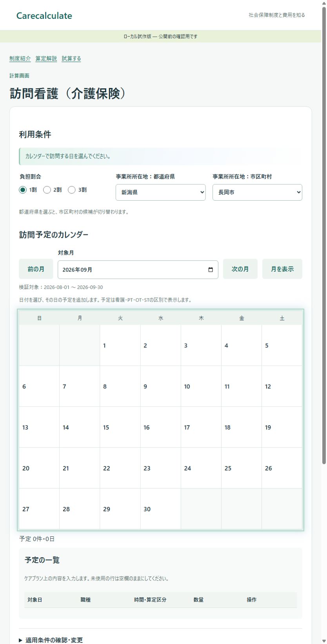Select calendar day 13
This screenshot has width=327, height=644.
pyautogui.click(x=39, y=427)
